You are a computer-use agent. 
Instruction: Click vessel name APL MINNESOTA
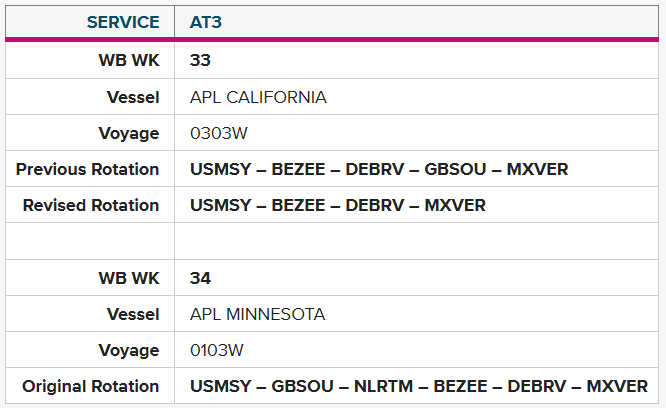click(257, 315)
